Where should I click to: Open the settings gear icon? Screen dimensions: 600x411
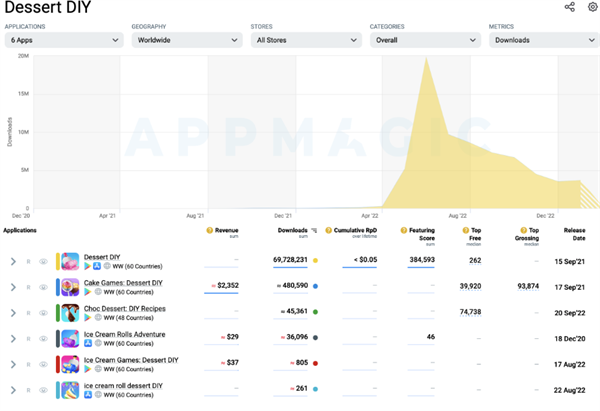coord(592,7)
